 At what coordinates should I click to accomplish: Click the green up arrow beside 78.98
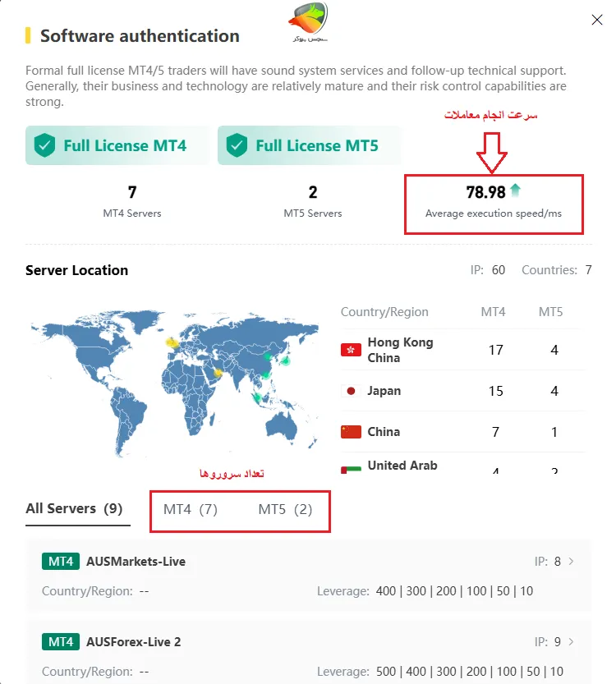pyautogui.click(x=515, y=191)
